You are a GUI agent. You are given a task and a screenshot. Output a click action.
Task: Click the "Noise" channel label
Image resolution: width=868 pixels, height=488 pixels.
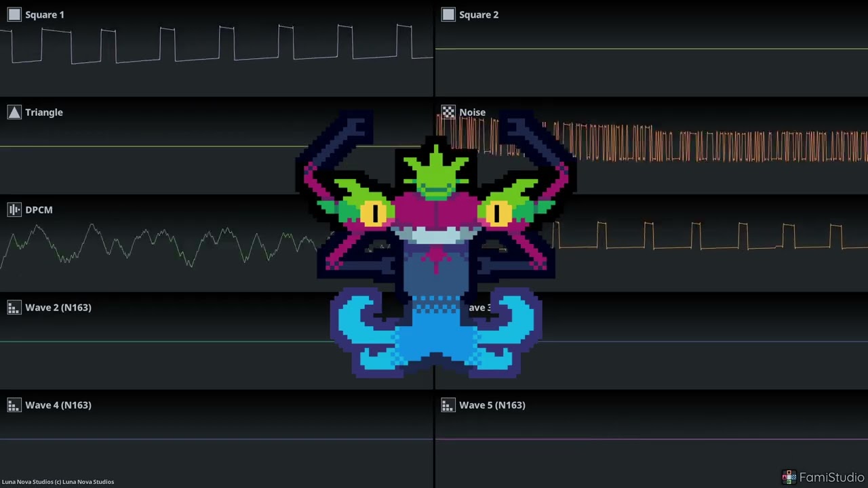click(x=472, y=113)
